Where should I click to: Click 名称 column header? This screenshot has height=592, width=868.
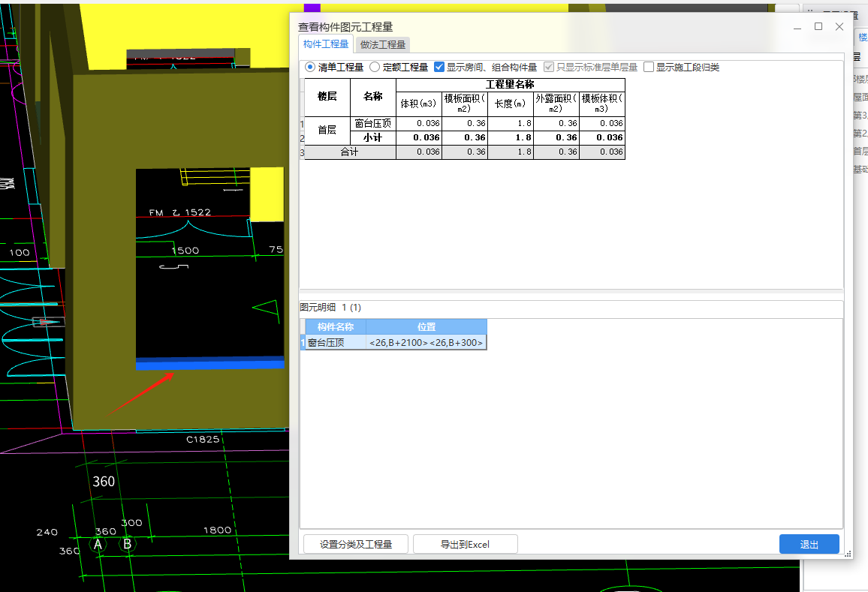(373, 97)
